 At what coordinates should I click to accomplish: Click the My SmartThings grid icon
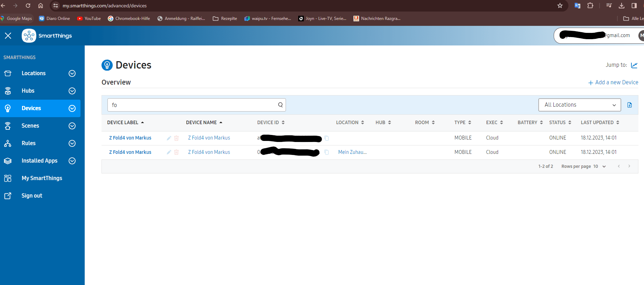click(x=8, y=178)
